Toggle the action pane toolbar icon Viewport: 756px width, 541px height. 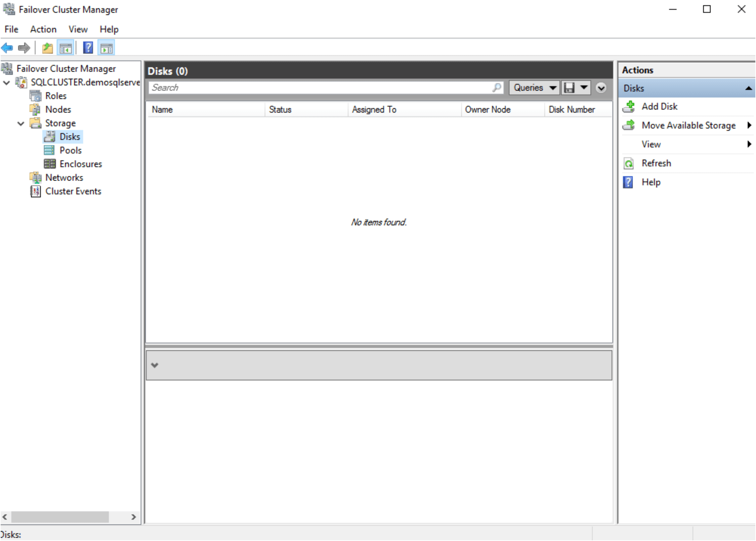106,47
